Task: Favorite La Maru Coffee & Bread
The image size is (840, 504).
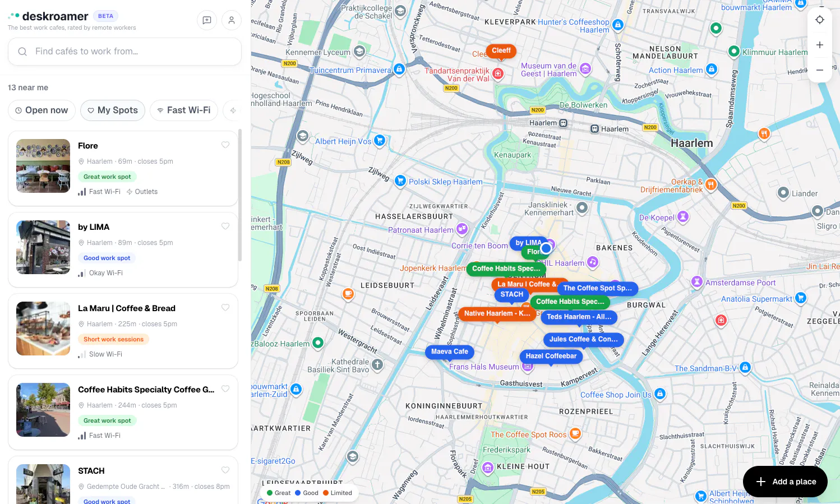Action: [x=225, y=308]
